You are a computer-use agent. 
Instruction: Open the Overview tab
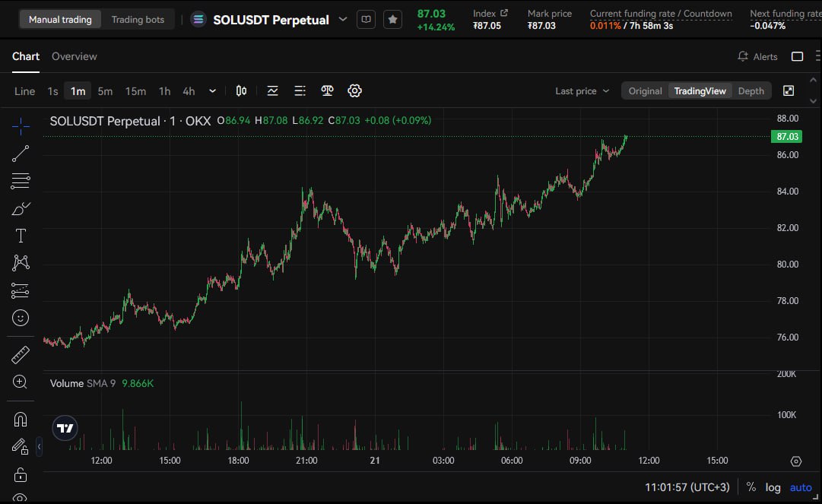click(74, 56)
